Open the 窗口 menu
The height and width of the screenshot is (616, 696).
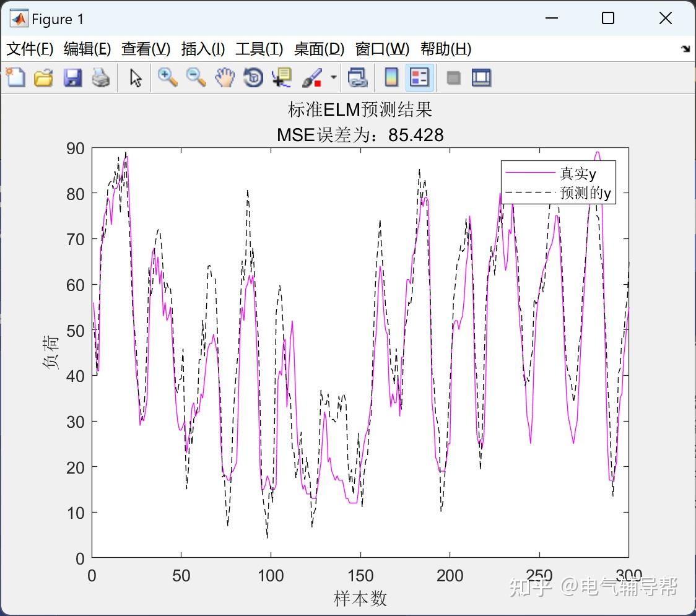(x=381, y=49)
